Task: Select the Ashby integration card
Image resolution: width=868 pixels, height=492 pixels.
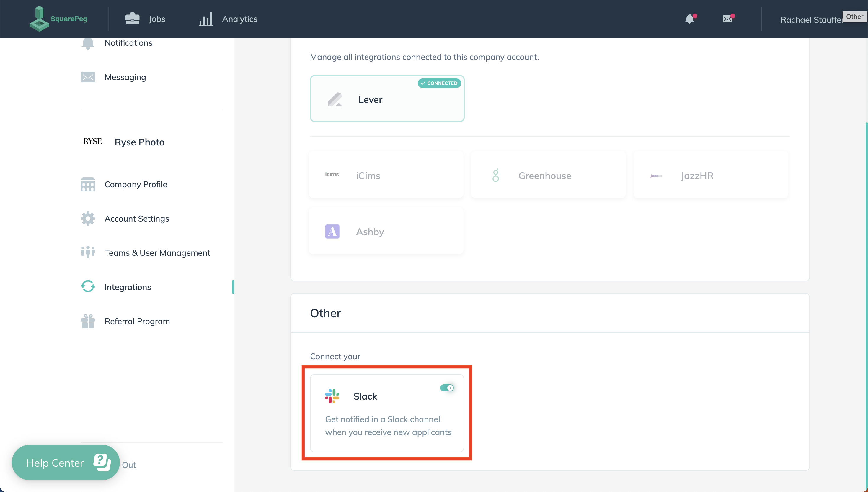Action: coord(386,231)
